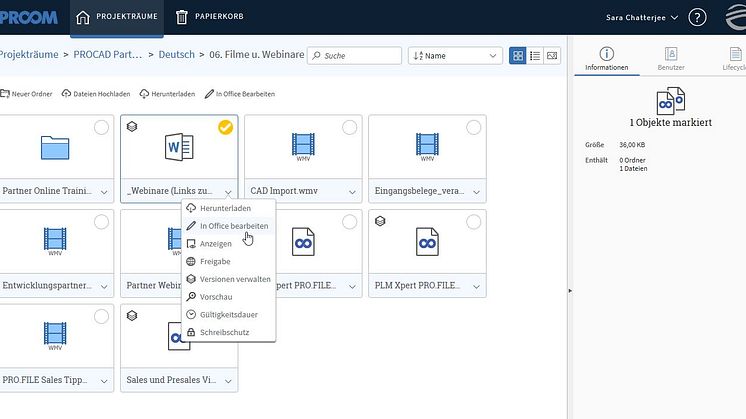Click the Informationen tab label
Screen dimensions: 746x419
(607, 68)
